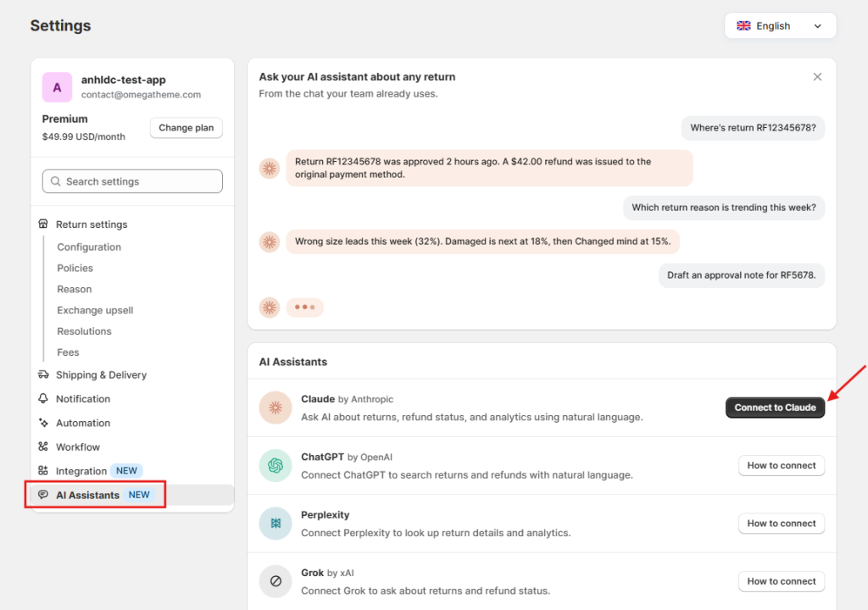Image resolution: width=868 pixels, height=610 pixels.
Task: Click the ChatGPT logo icon
Action: 275,465
